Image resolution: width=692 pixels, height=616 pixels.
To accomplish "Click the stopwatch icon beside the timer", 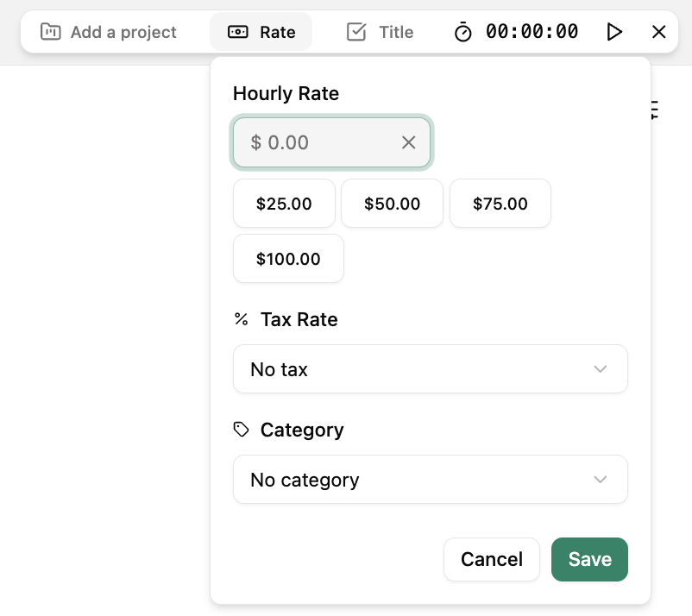I will (463, 32).
